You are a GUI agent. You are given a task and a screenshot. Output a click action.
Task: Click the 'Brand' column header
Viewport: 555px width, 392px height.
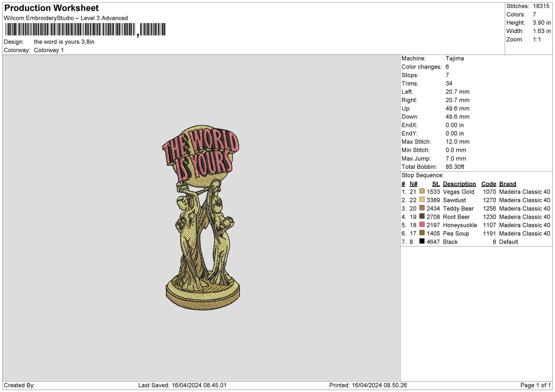pos(508,184)
